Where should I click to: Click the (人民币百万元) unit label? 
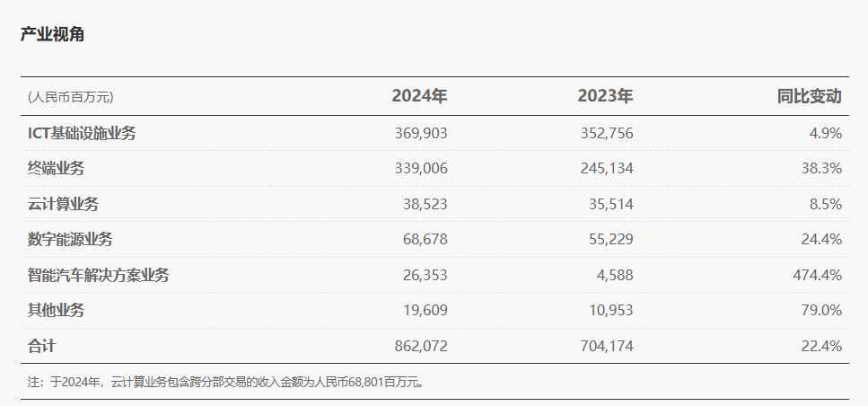coord(71,97)
